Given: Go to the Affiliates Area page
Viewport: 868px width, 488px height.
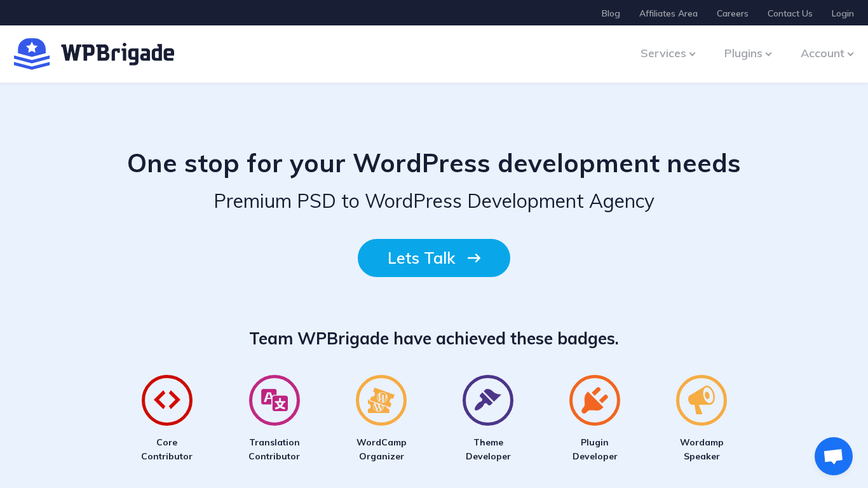Looking at the screenshot, I should pos(668,13).
